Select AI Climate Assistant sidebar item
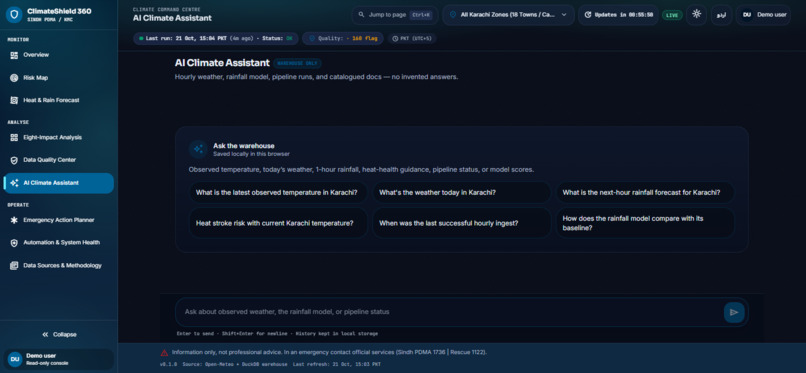Viewport: 806px width, 373px height. tap(59, 183)
